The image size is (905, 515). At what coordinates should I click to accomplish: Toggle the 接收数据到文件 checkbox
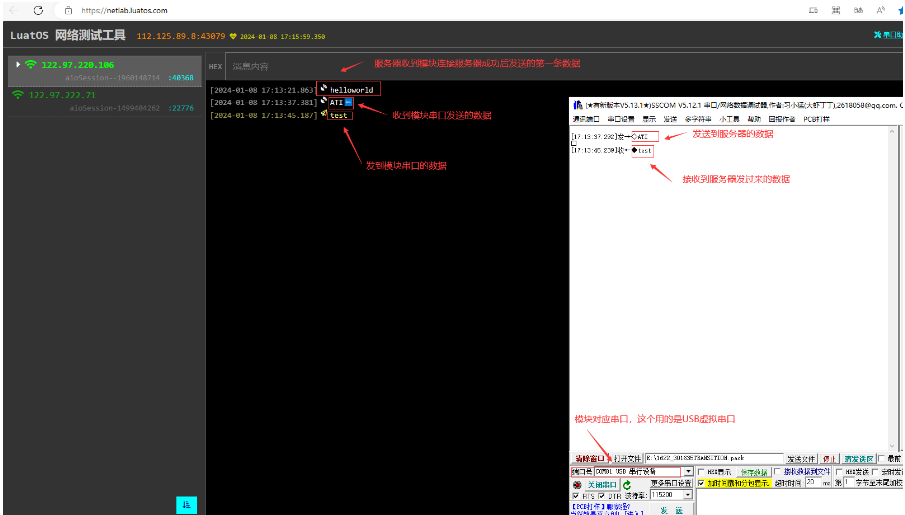coord(777,472)
